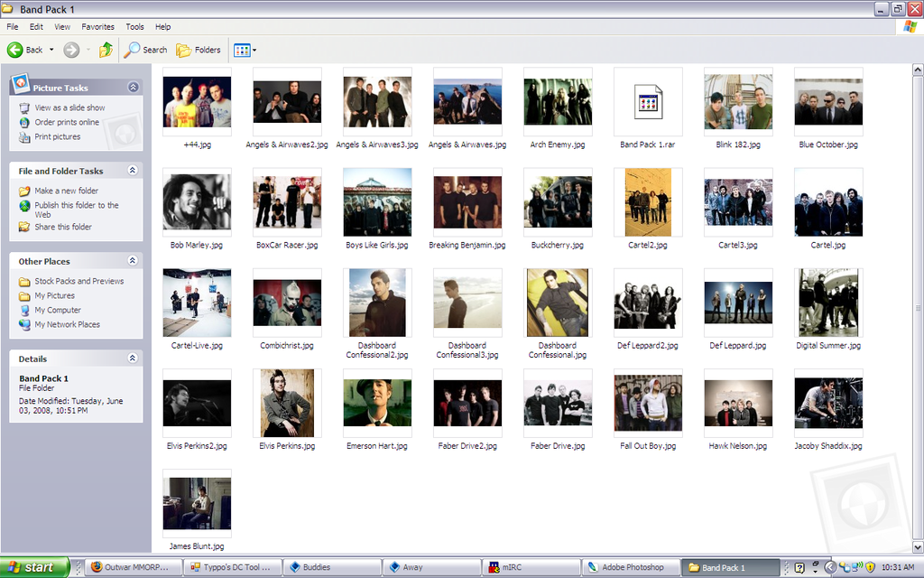This screenshot has height=578, width=924.
Task: Open Outwar MMORPG Firefox taskbar button
Action: click(132, 567)
